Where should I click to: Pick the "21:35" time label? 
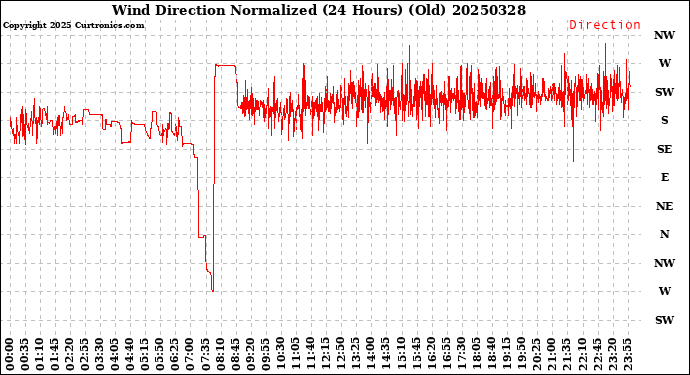pos(567,354)
